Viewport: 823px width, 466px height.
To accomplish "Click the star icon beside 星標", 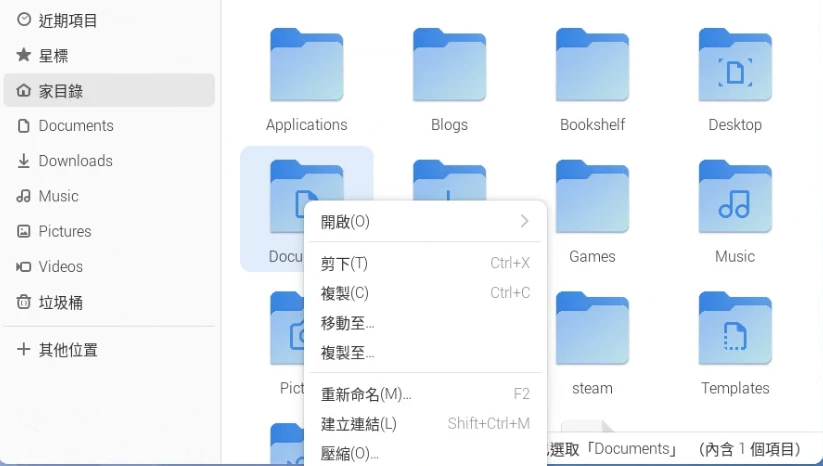I will click(24, 55).
